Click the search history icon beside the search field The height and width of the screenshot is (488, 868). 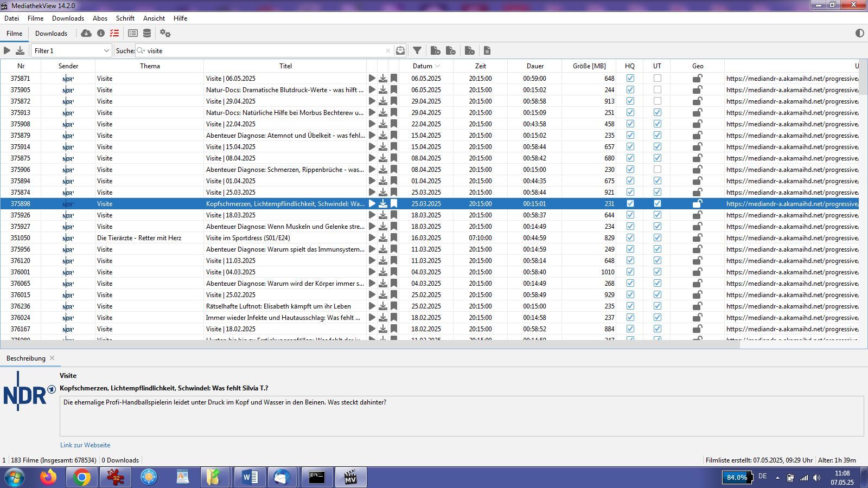400,50
